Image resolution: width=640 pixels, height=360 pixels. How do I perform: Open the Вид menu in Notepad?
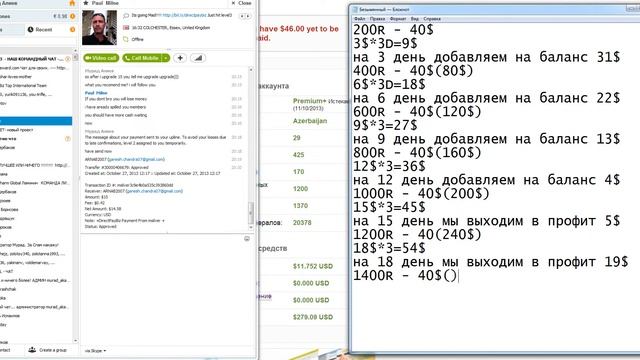click(x=415, y=19)
